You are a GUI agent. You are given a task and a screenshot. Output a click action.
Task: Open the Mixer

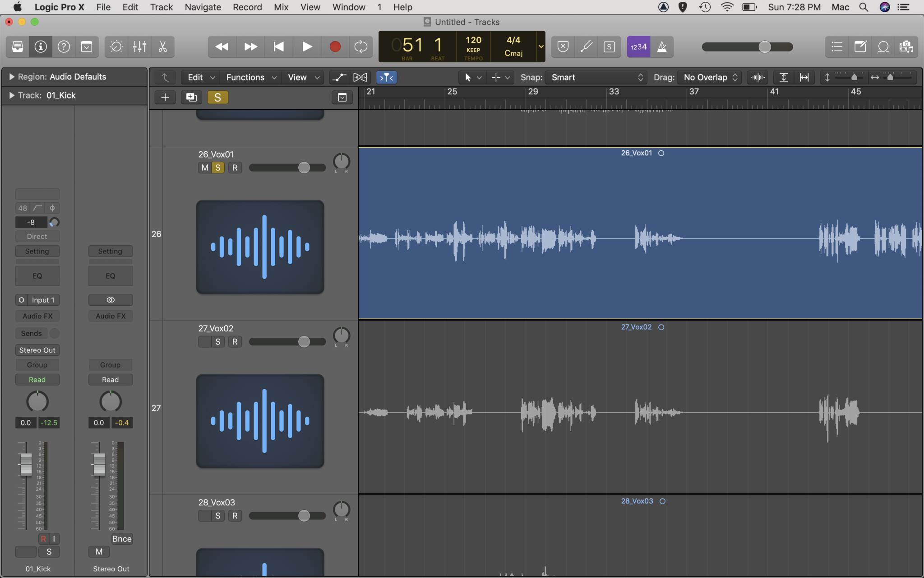[139, 47]
